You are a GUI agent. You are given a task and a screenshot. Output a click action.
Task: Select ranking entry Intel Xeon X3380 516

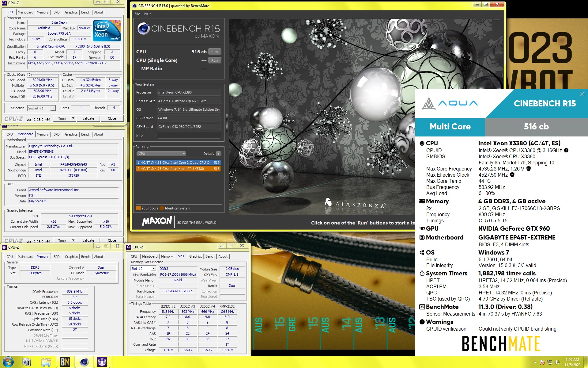pos(178,169)
